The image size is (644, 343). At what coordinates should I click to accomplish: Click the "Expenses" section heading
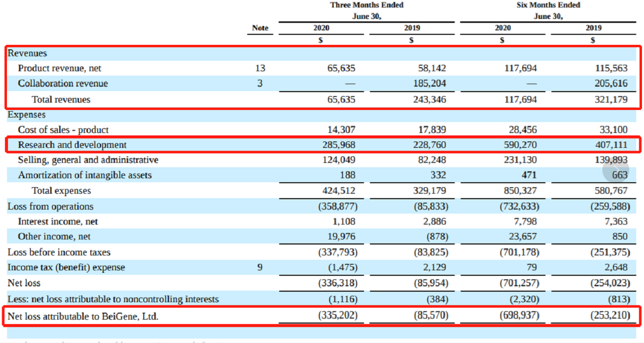tap(26, 114)
